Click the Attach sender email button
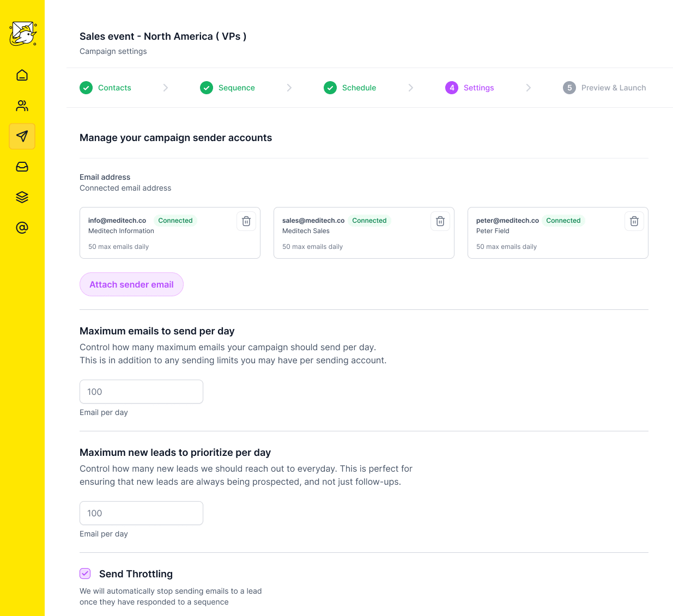This screenshot has width=673, height=616. pos(131,284)
